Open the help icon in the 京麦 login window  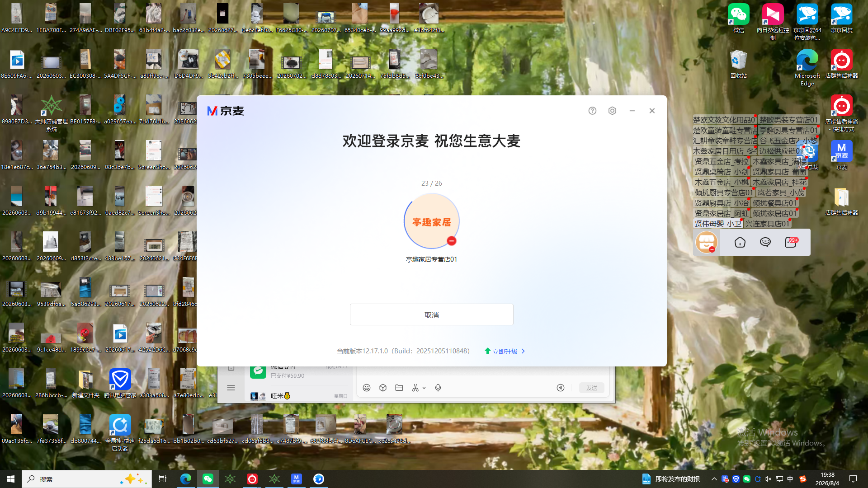click(592, 111)
